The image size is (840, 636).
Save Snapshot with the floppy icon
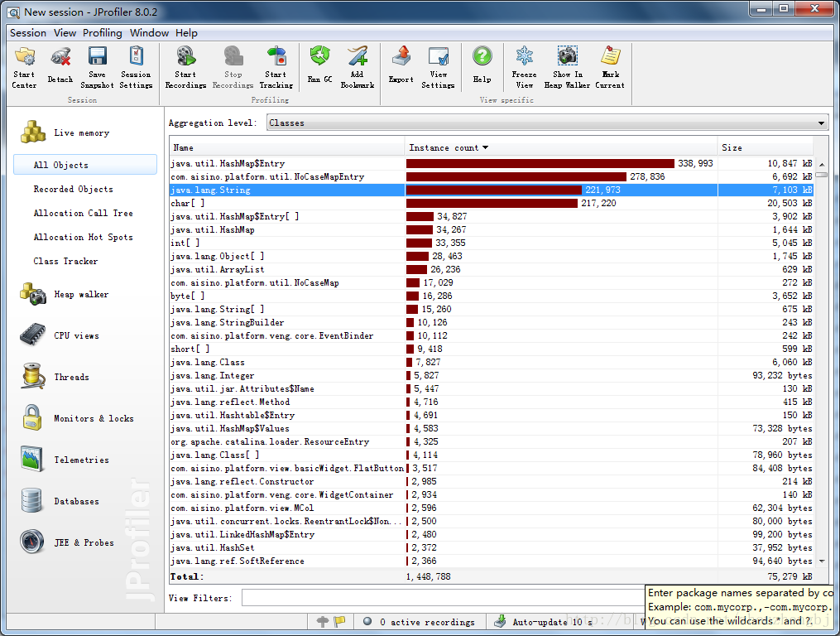(x=97, y=68)
